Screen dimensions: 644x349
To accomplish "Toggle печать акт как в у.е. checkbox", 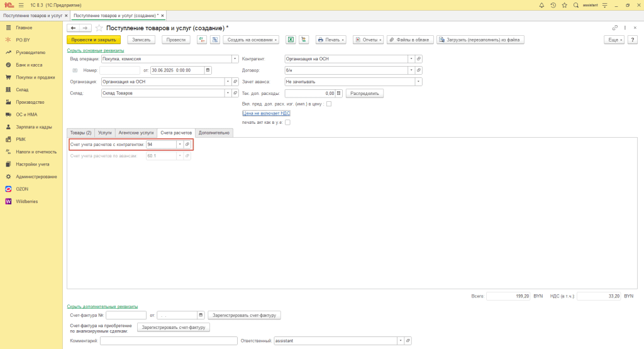I will (288, 123).
